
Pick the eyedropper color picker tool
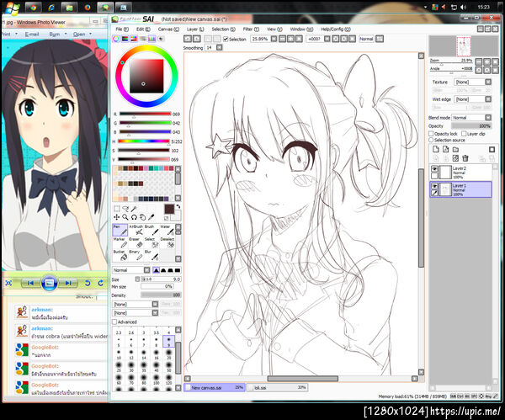[151, 217]
